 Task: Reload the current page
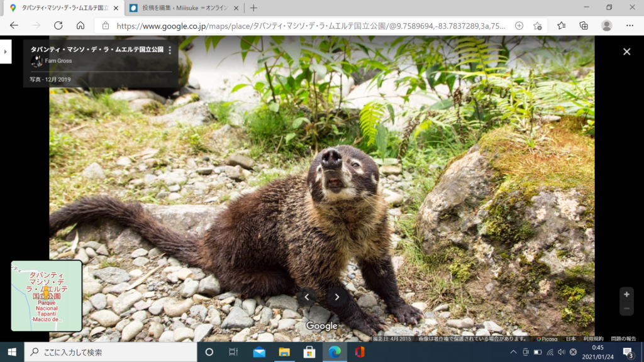pyautogui.click(x=58, y=25)
